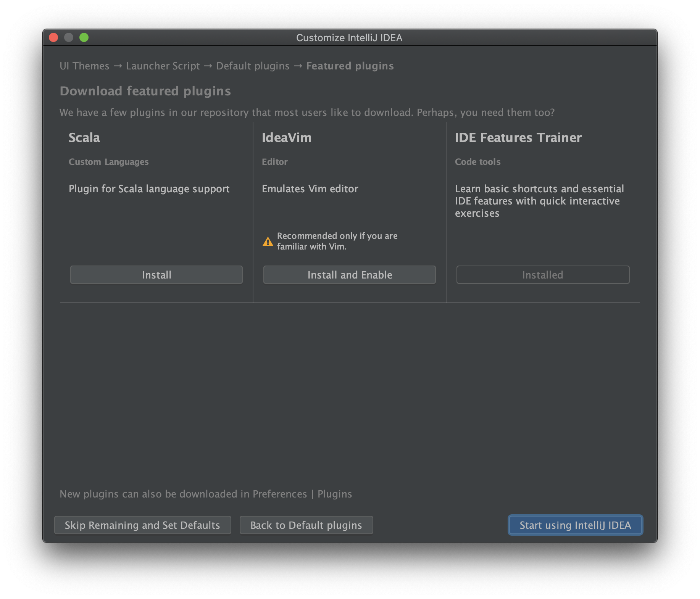700x599 pixels.
Task: Click the IDE Features Trainer title
Action: tap(518, 137)
